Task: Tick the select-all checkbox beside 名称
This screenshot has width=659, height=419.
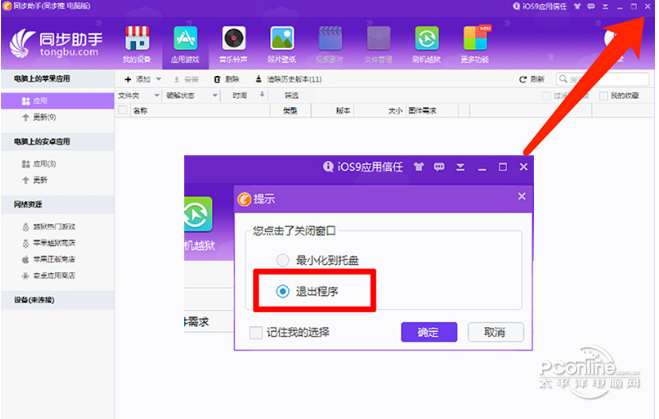Action: click(123, 111)
